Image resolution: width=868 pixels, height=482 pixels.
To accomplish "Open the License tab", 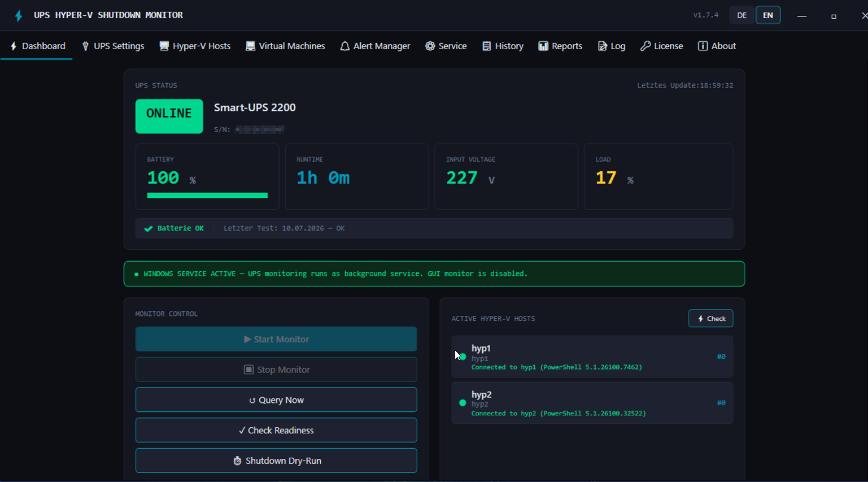I will [x=662, y=46].
